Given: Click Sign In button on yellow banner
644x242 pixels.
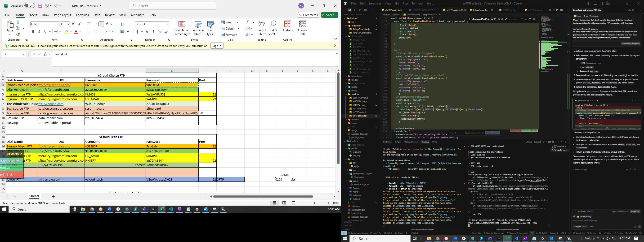Looking at the screenshot, I should 217,46.
